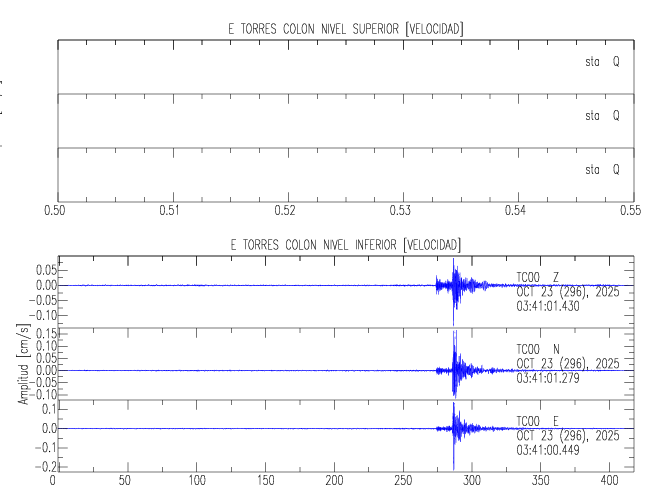Click the 0.15 amplitude tick on N panel
650x500 pixels.
pyautogui.click(x=44, y=333)
